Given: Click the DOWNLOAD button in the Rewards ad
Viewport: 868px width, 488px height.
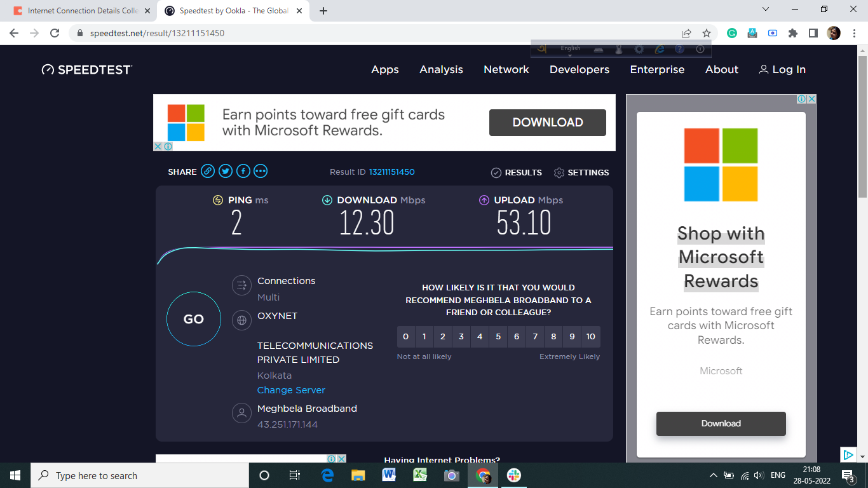Looking at the screenshot, I should tap(548, 122).
